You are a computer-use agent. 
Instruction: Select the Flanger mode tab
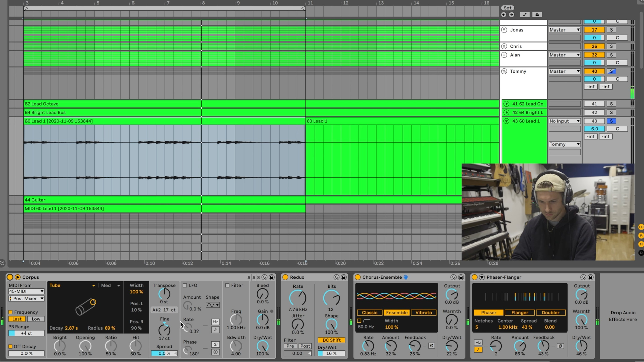click(x=520, y=313)
